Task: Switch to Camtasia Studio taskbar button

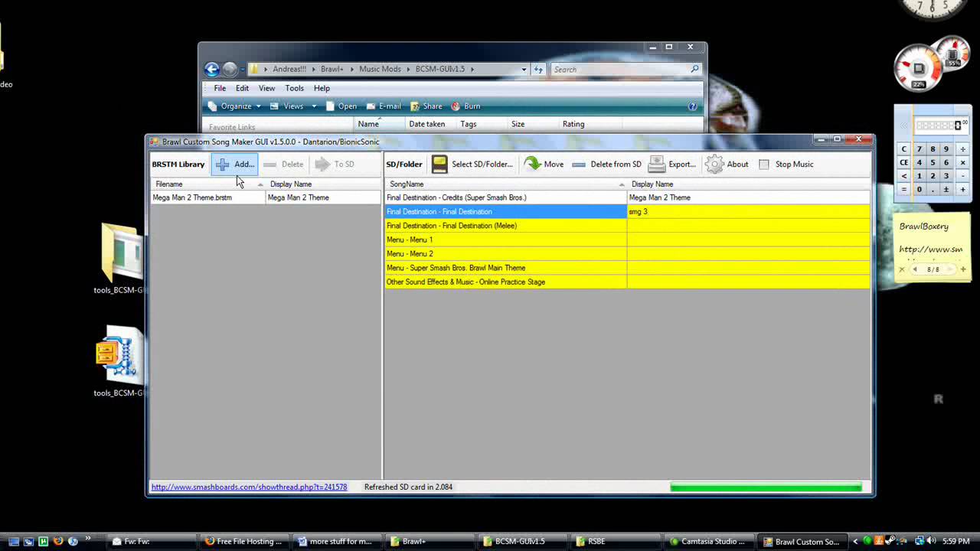Action: click(709, 541)
